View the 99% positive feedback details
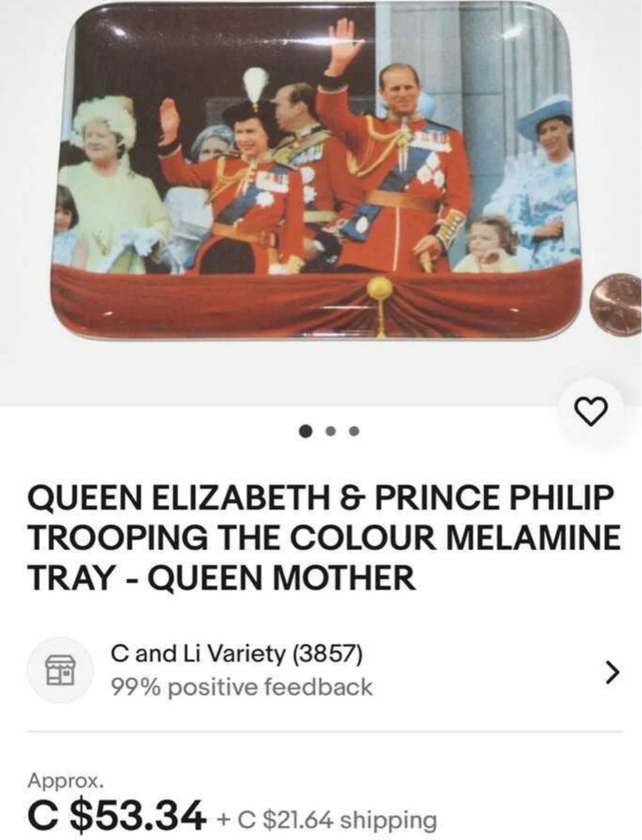Viewport: 642px width, 840px height. (241, 687)
